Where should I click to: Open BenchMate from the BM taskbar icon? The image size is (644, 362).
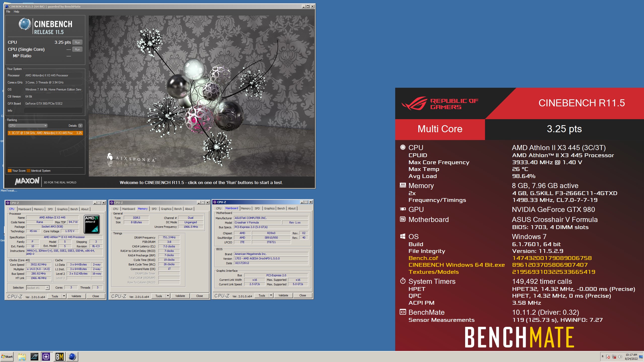pyautogui.click(x=60, y=357)
